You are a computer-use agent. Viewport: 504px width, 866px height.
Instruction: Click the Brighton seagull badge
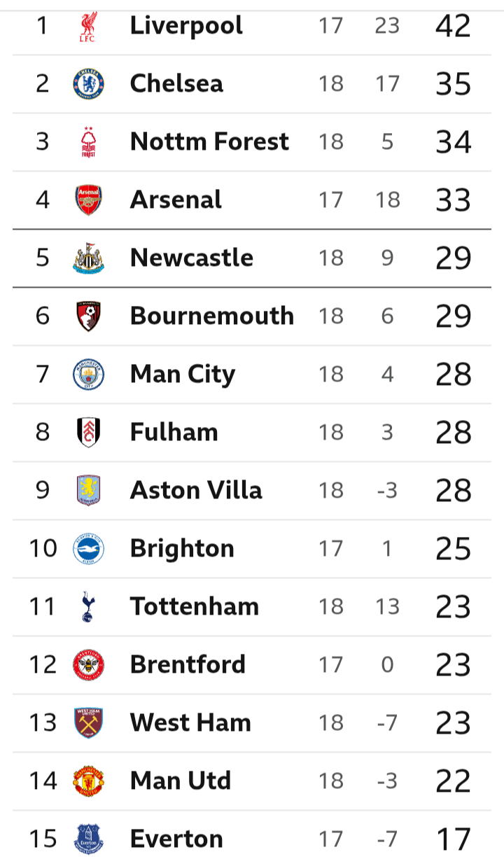pyautogui.click(x=89, y=549)
